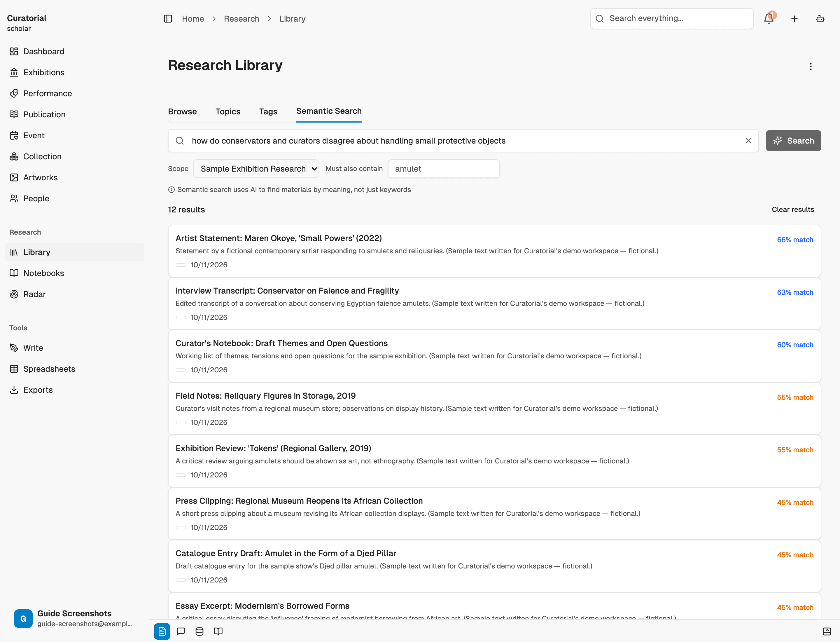Viewport: 840px width, 642px height.
Task: Click the semantic query input field
Action: 463,141
